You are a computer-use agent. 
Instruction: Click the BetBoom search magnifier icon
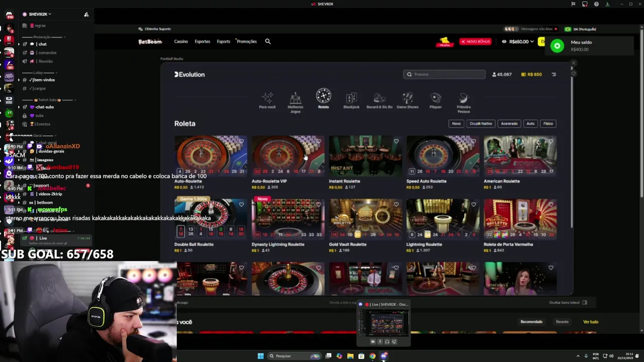pos(268,41)
